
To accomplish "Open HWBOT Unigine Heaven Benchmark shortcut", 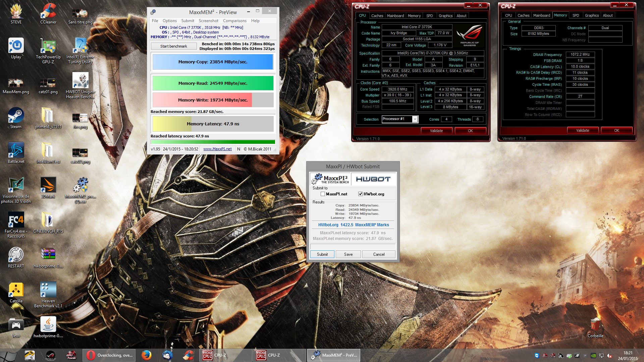I will (x=80, y=86).
